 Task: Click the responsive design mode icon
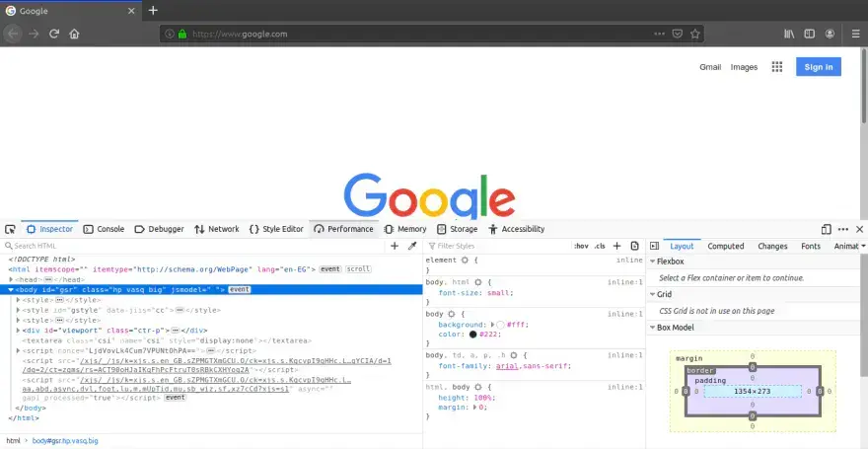pos(826,229)
